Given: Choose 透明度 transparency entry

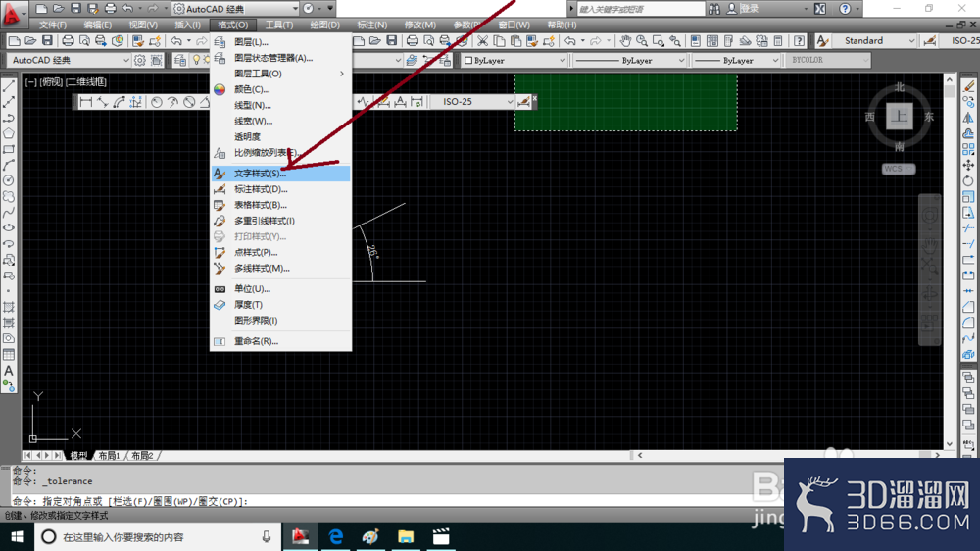Looking at the screenshot, I should (280, 136).
